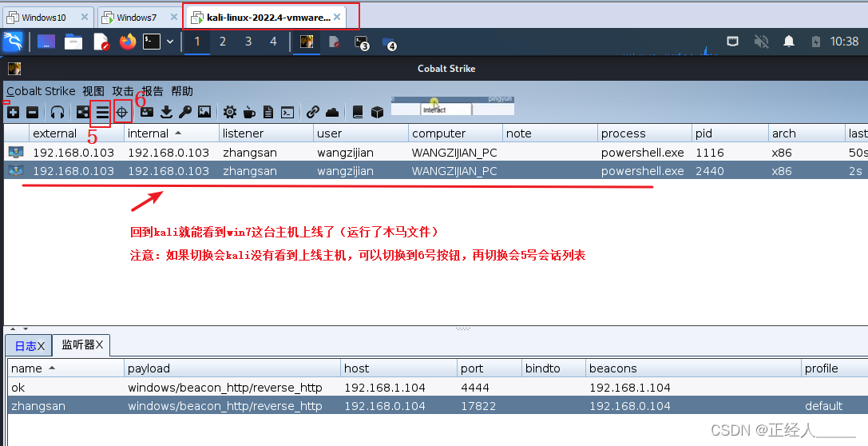Click the document MS Office Macro icon
Screen dimensions: 868x446
(x=268, y=113)
